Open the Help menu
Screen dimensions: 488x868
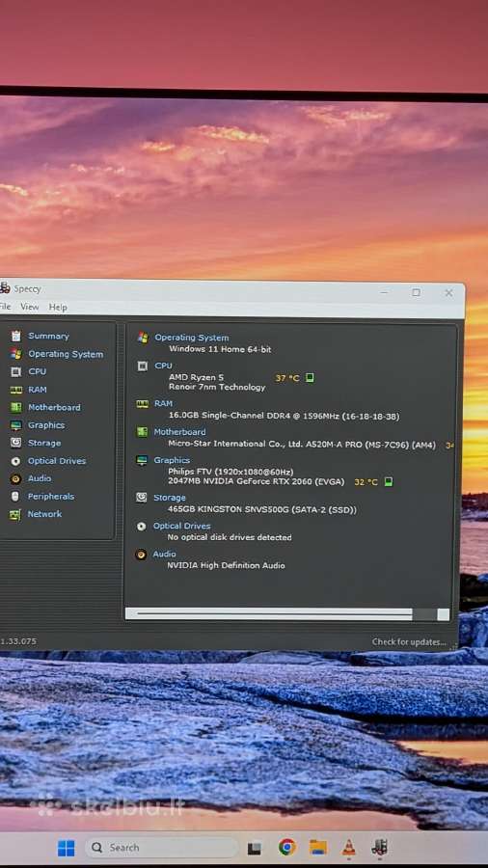pos(58,307)
